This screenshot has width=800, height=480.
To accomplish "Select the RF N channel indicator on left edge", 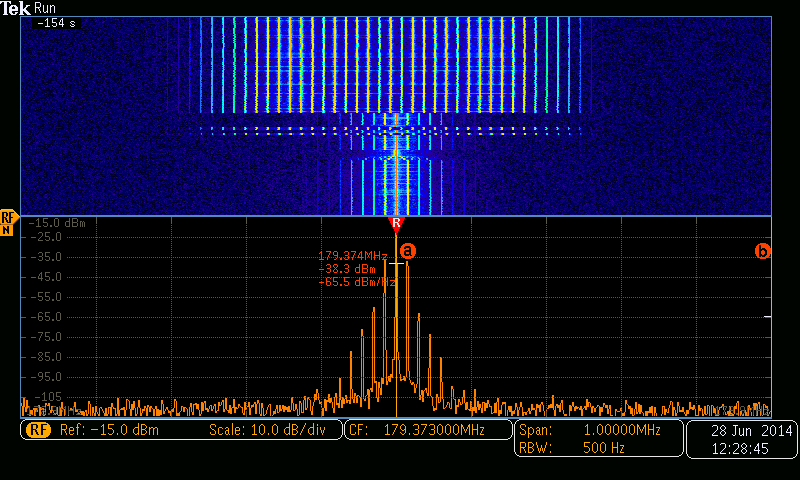I will pos(8,223).
